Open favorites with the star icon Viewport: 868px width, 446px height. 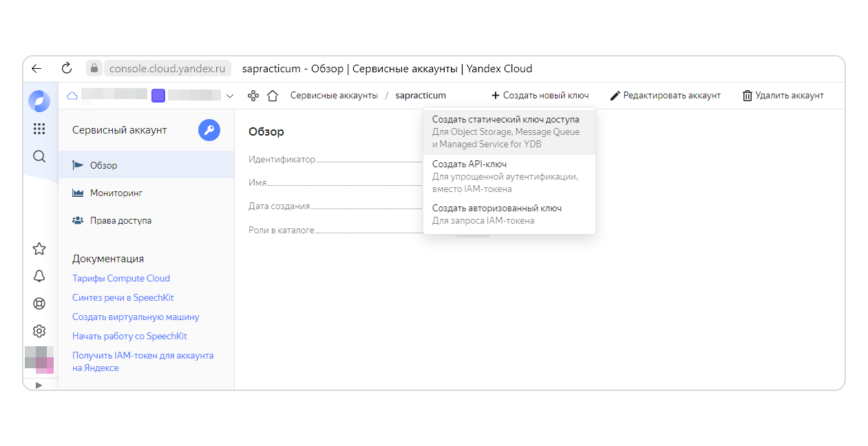(x=39, y=248)
